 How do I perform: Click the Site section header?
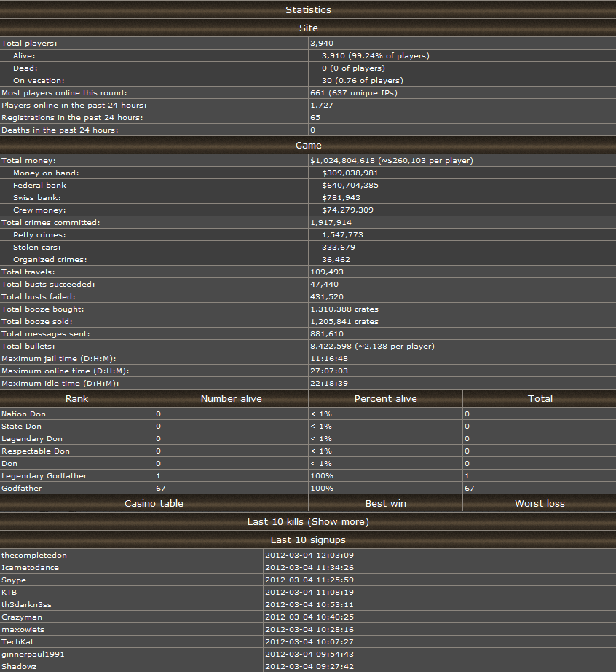[x=308, y=28]
